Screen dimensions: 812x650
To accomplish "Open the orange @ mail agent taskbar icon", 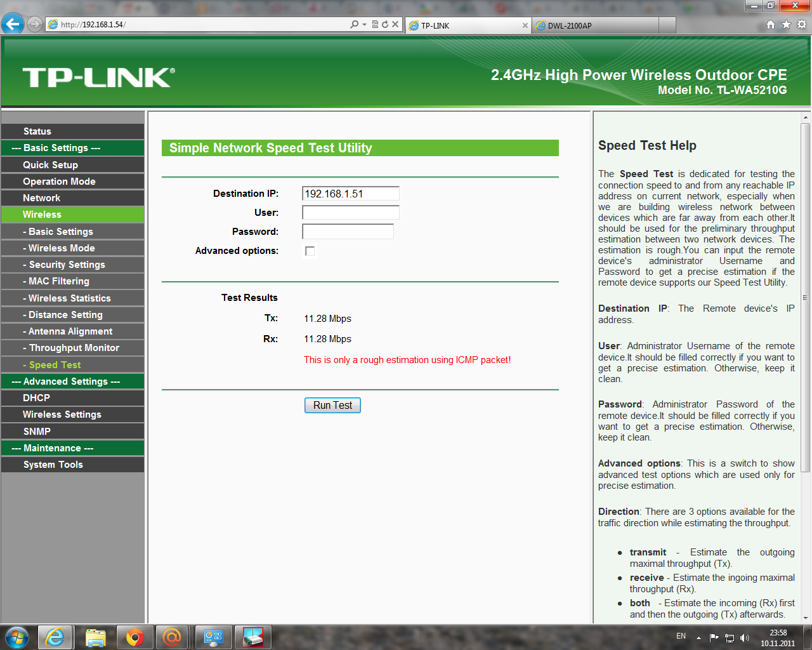I will [172, 637].
